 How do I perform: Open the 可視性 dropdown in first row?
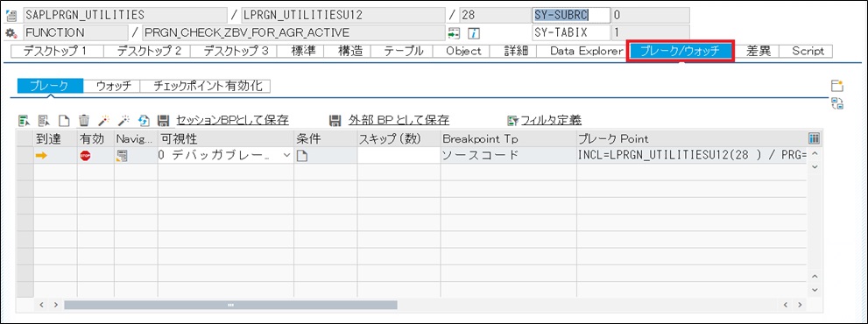(286, 156)
